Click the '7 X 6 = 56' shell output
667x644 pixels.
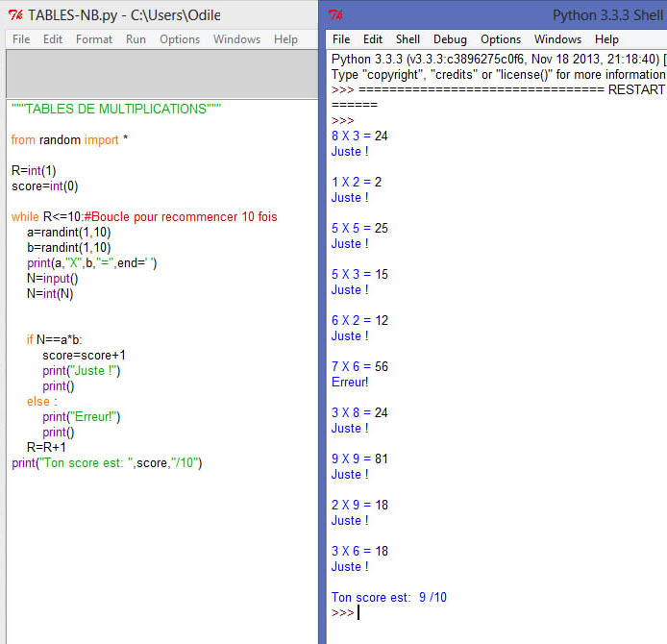click(x=359, y=366)
